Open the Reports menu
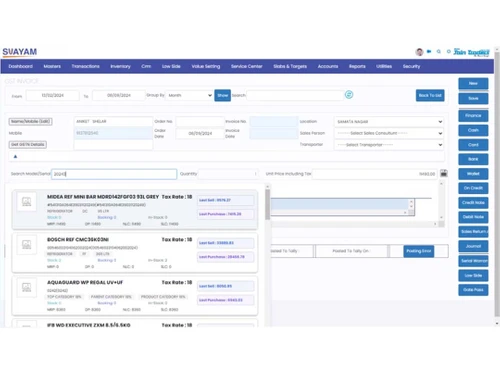Viewport: 500px width, 375px height. pos(357,66)
